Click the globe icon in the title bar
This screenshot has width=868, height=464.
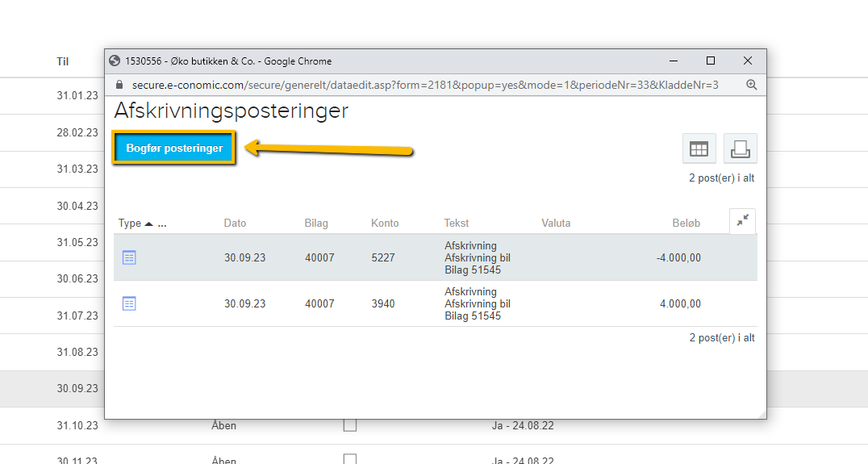click(115, 61)
